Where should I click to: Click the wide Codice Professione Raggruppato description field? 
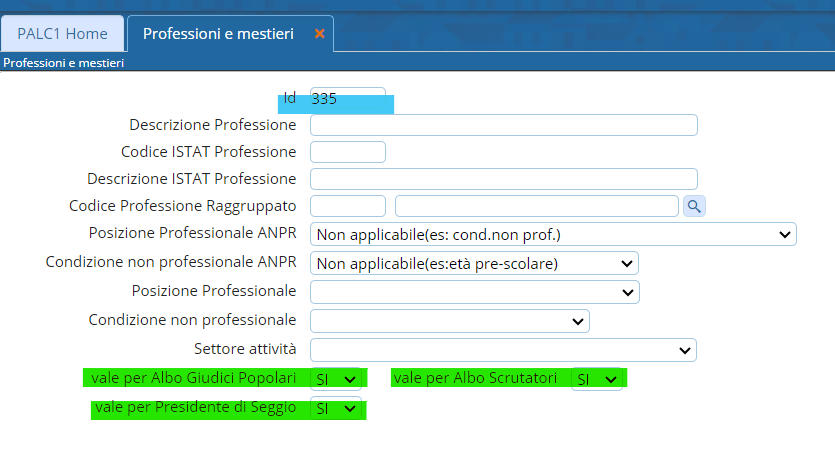536,206
